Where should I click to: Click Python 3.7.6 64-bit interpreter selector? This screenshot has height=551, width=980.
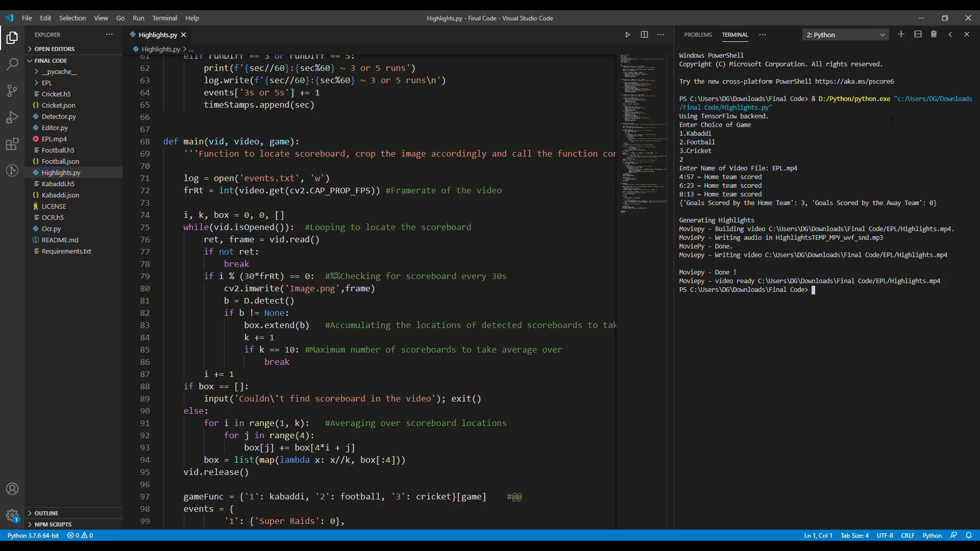click(33, 535)
